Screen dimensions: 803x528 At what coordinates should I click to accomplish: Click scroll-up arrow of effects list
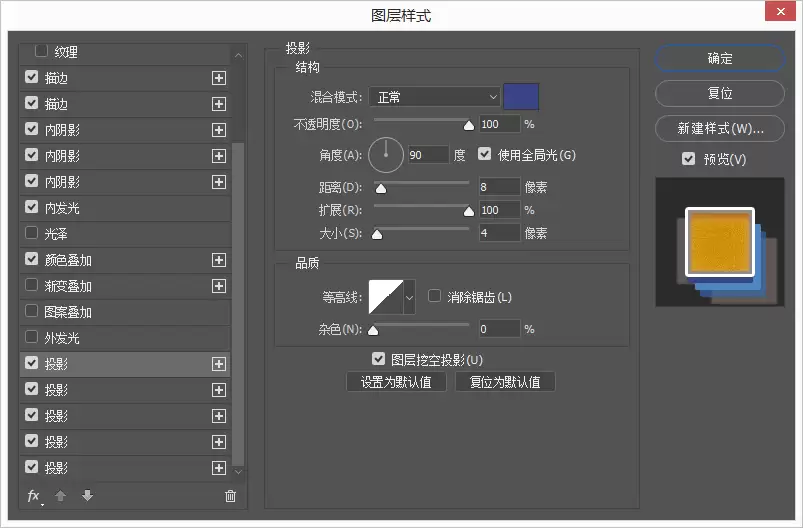click(238, 55)
